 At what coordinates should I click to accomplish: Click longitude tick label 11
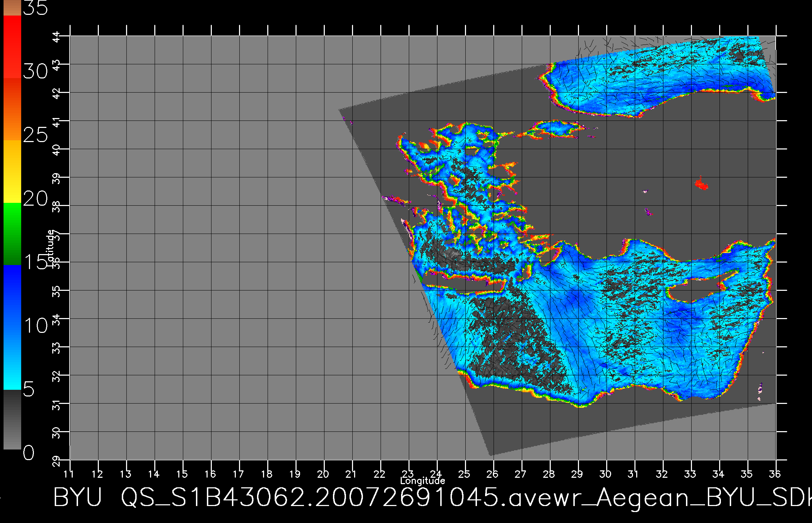(x=69, y=474)
